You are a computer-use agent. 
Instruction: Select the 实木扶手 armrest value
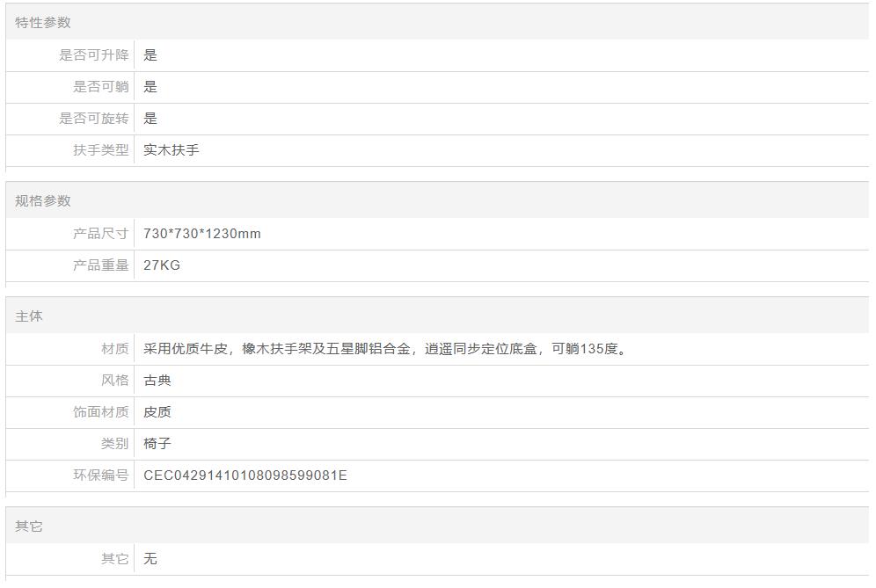point(171,150)
